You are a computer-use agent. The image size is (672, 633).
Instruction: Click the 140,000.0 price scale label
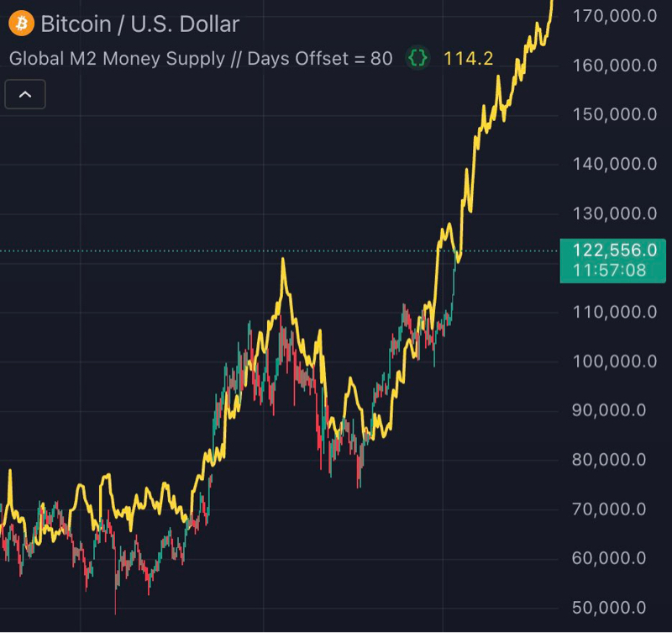click(614, 164)
